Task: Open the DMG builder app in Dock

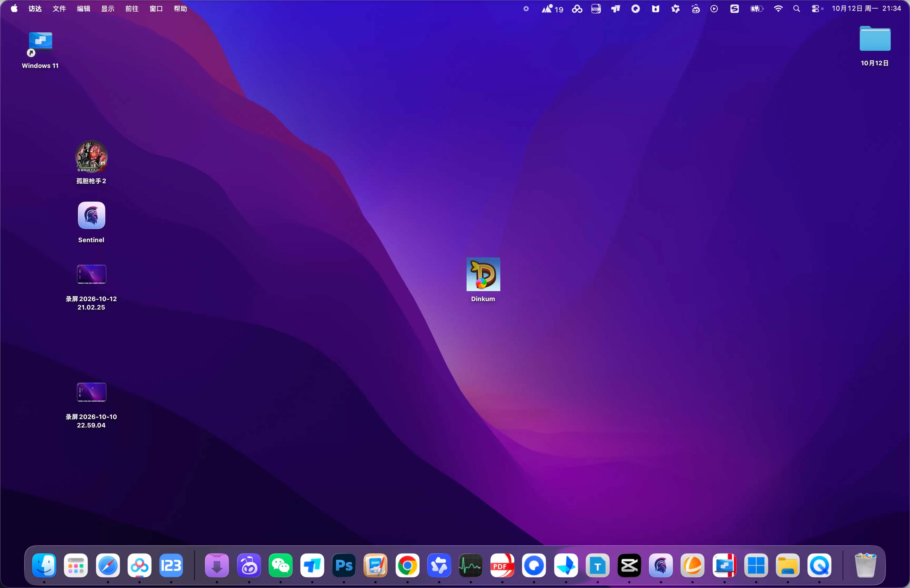Action: pyautogui.click(x=376, y=565)
